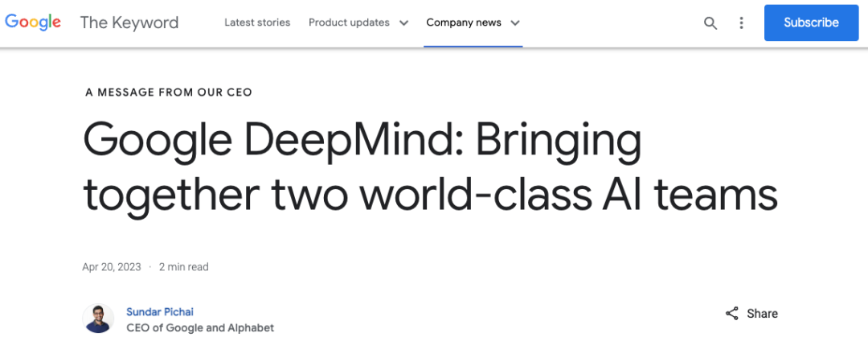Click the Apr 20, 2023 date

pyautogui.click(x=112, y=266)
